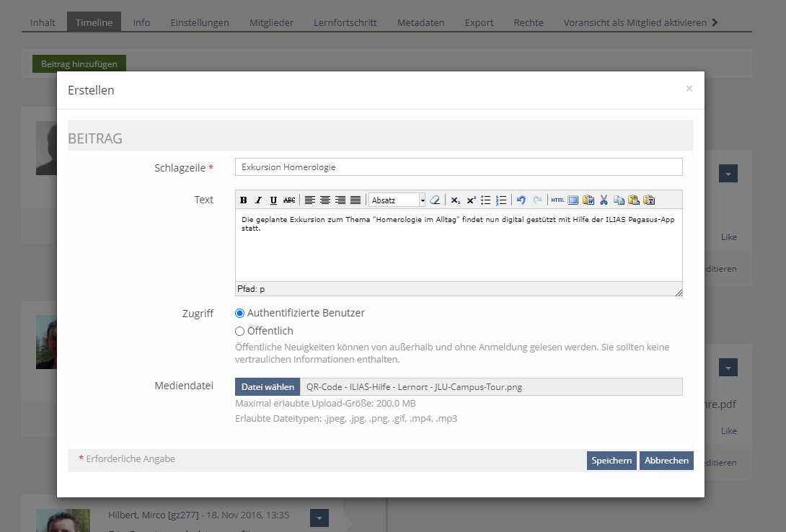Insert a bulleted list
Image resolution: width=786 pixels, height=532 pixels.
486,200
